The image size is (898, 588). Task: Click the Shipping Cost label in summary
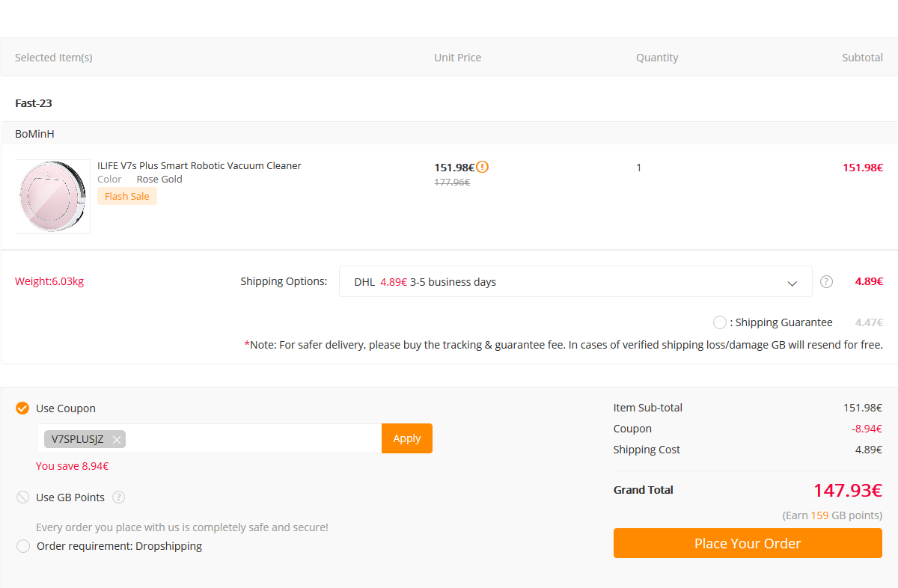647,450
